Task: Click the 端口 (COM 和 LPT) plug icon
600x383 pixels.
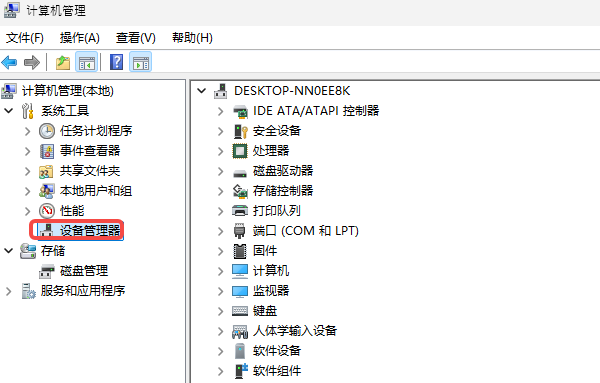Action: [x=240, y=231]
